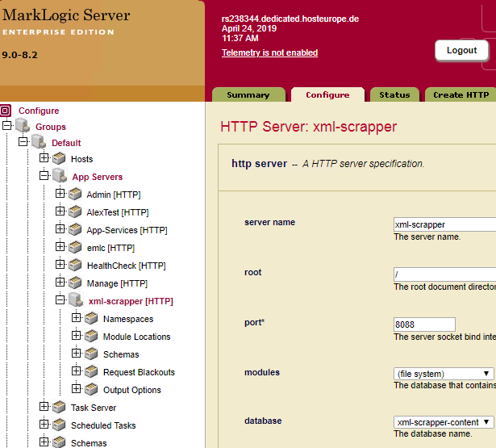Click the server name input field
The height and width of the screenshot is (448, 496).
tap(444, 224)
